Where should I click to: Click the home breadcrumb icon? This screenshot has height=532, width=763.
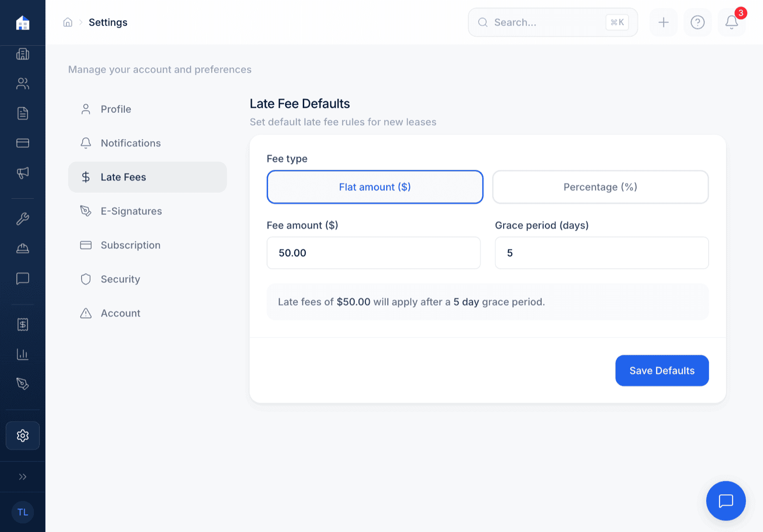click(x=68, y=22)
